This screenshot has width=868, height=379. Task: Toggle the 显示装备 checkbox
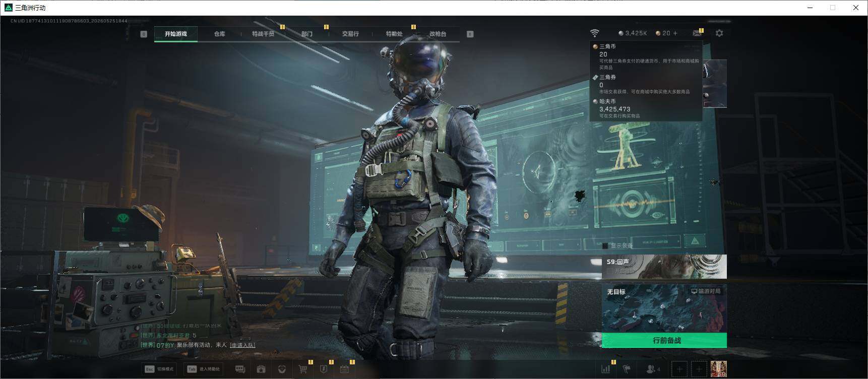click(x=605, y=246)
